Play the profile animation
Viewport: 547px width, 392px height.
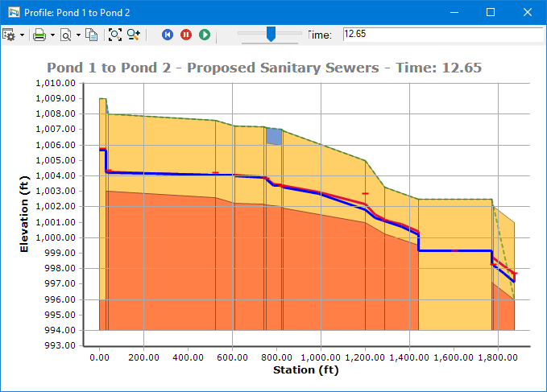pyautogui.click(x=205, y=35)
